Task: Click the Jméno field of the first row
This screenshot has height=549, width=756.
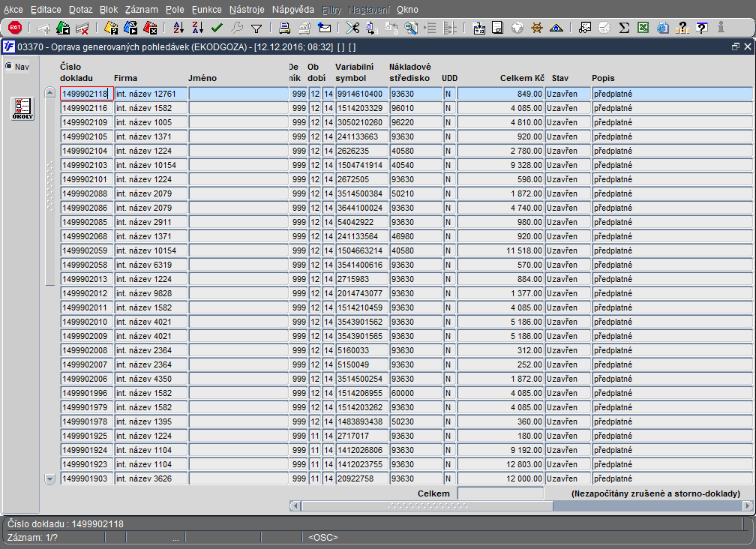Action: 238,94
